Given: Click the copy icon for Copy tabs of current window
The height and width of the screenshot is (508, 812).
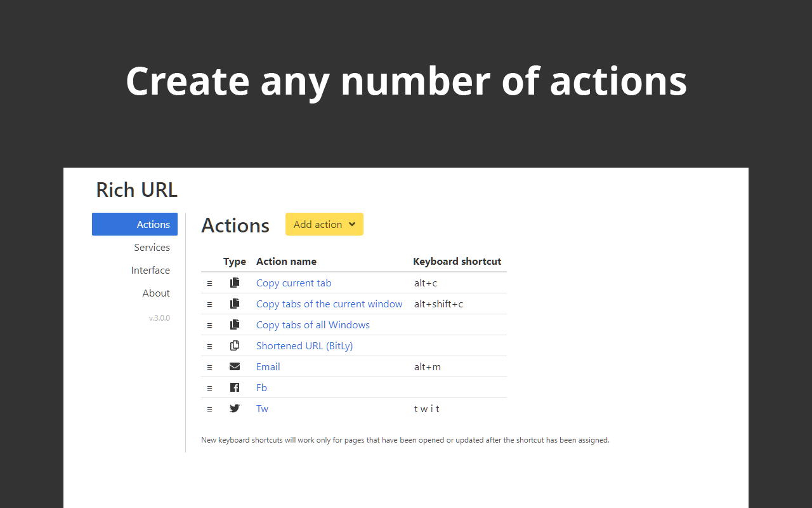Looking at the screenshot, I should [x=235, y=304].
